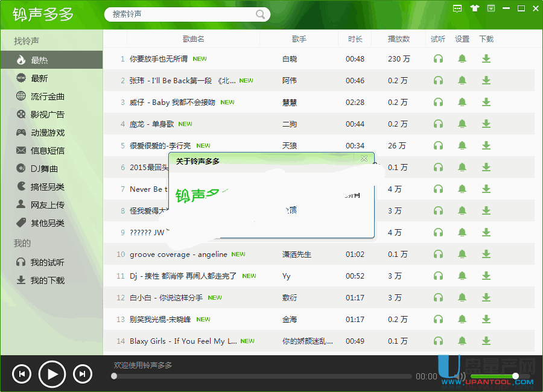Open the main menu dropdown in title bar
Image resolution: width=543 pixels, height=392 pixels.
point(491,8)
